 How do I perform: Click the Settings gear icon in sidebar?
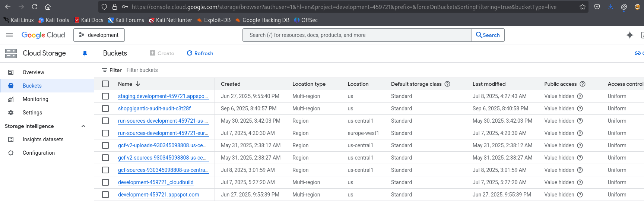pos(11,113)
